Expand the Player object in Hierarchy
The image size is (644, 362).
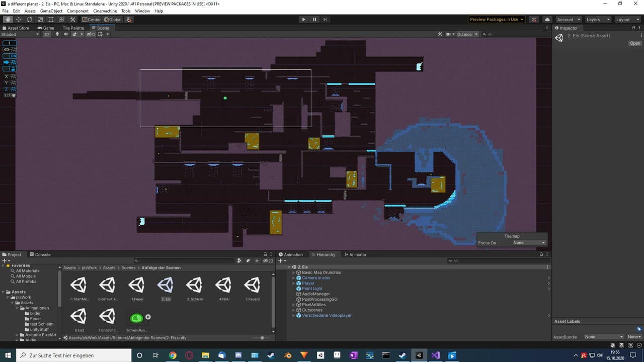tap(294, 283)
